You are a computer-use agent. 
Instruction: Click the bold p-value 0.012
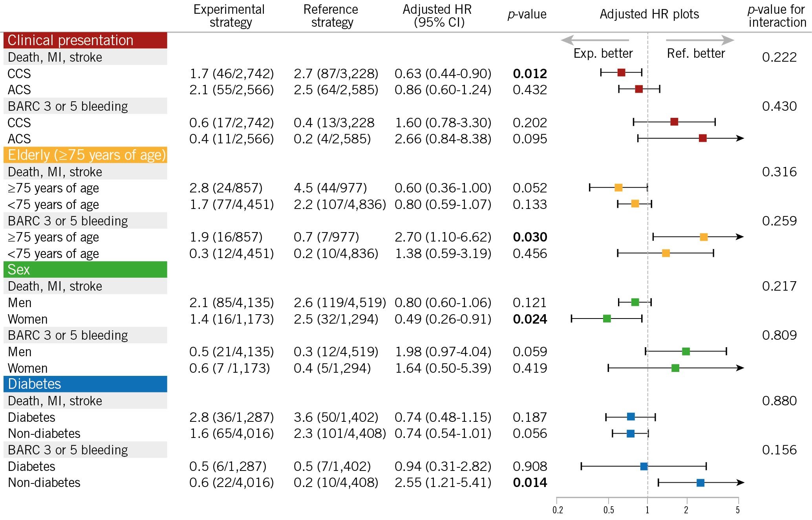[530, 73]
